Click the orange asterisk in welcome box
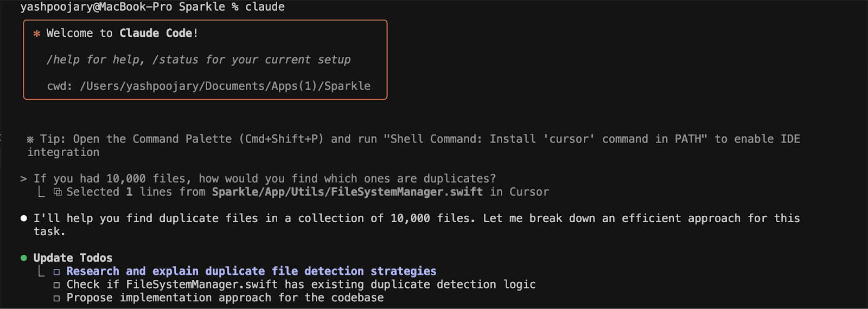 tap(37, 34)
